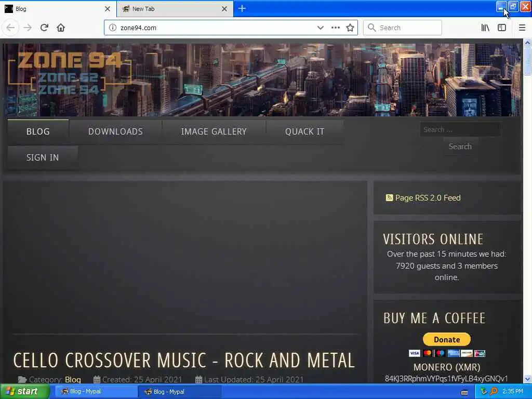The image size is (532, 399).
Task: Click the keyboard tray icon
Action: 464,392
